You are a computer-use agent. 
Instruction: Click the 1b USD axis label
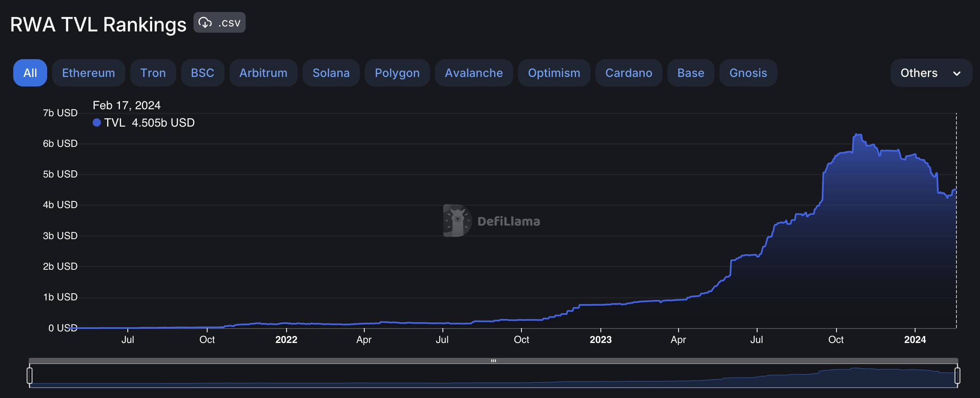pos(60,297)
